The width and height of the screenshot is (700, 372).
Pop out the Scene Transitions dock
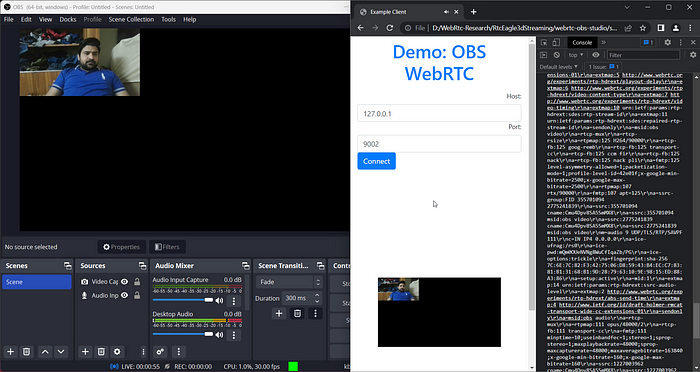click(321, 266)
